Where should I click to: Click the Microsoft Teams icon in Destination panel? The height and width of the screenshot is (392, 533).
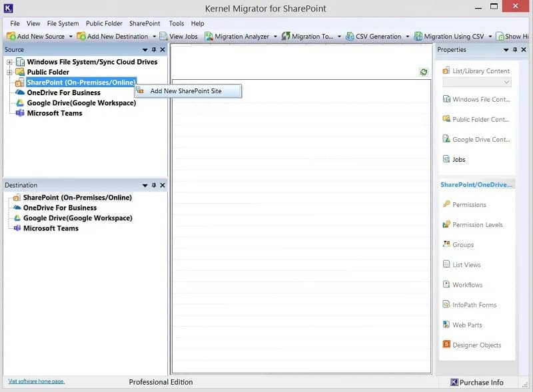pyautogui.click(x=17, y=228)
